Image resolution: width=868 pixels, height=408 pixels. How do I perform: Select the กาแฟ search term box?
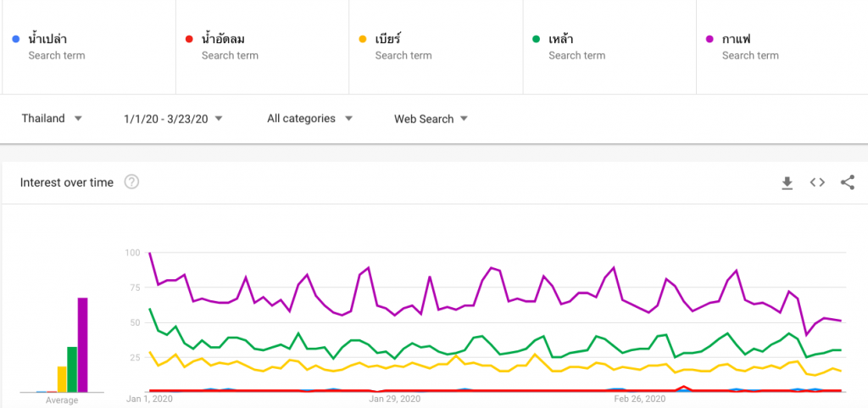(782, 47)
